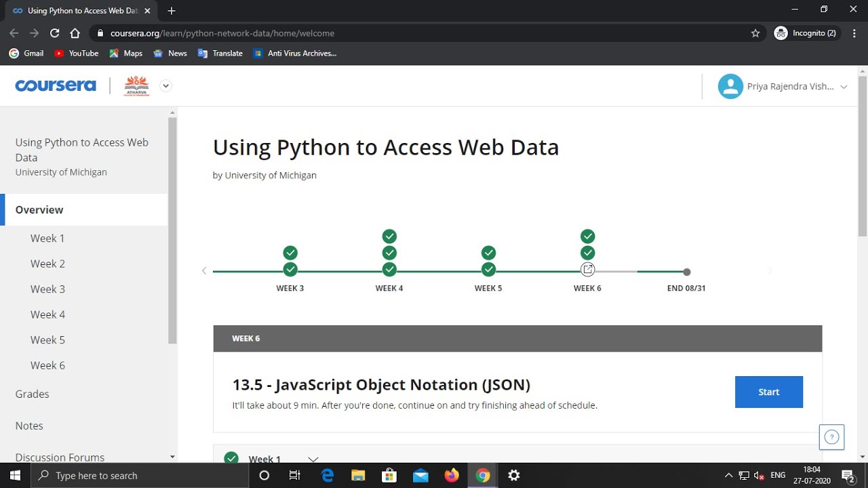Open the Incognito profile indicator
This screenshot has height=488, width=868.
pos(806,33)
